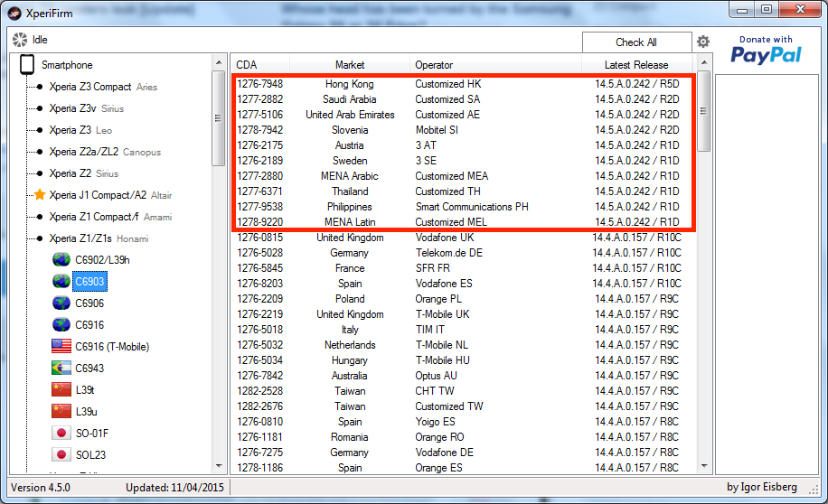Click the China flag icon for L39u
The image size is (828, 504).
pyautogui.click(x=61, y=411)
